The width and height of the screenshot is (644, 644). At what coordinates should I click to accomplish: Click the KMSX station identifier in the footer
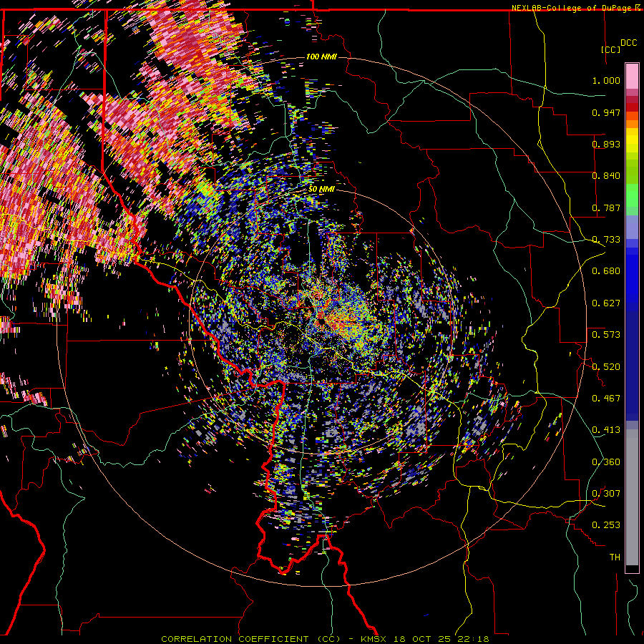coord(374,639)
